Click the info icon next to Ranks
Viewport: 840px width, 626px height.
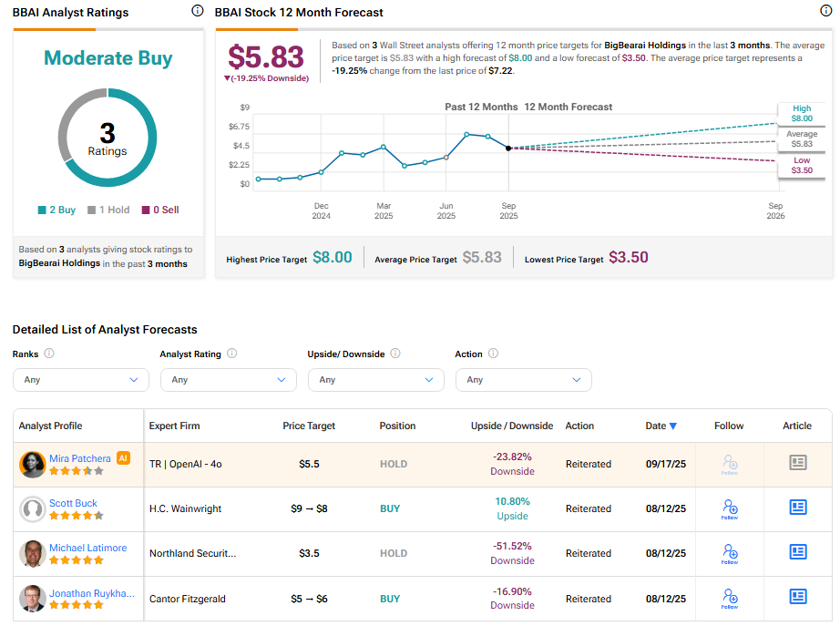click(x=49, y=354)
